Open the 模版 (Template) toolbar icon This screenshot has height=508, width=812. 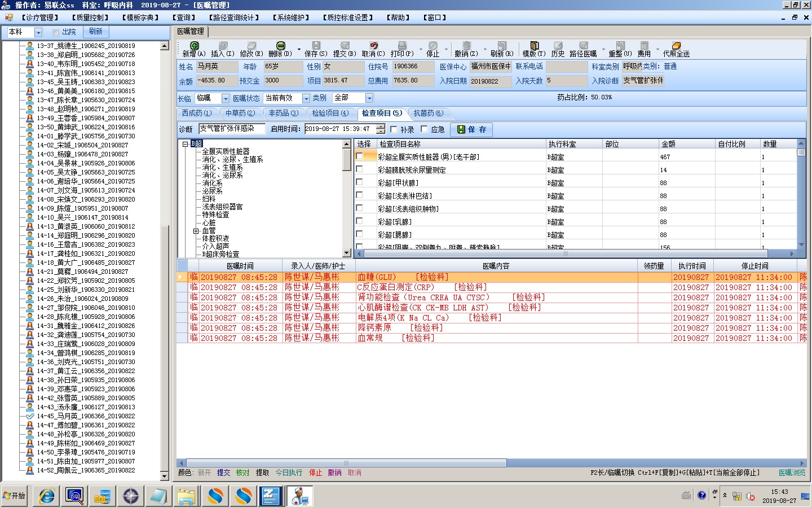pos(534,49)
